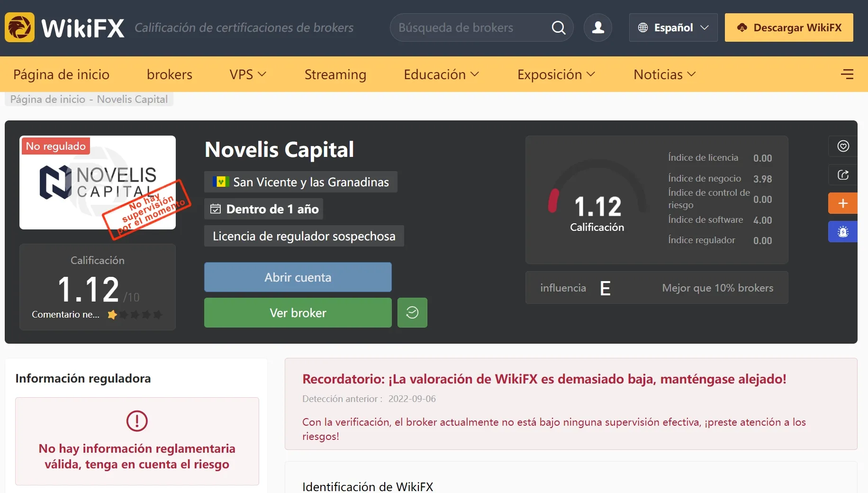Viewport: 868px width, 493px height.
Task: Click the San Vicente flag icon
Action: click(x=221, y=182)
